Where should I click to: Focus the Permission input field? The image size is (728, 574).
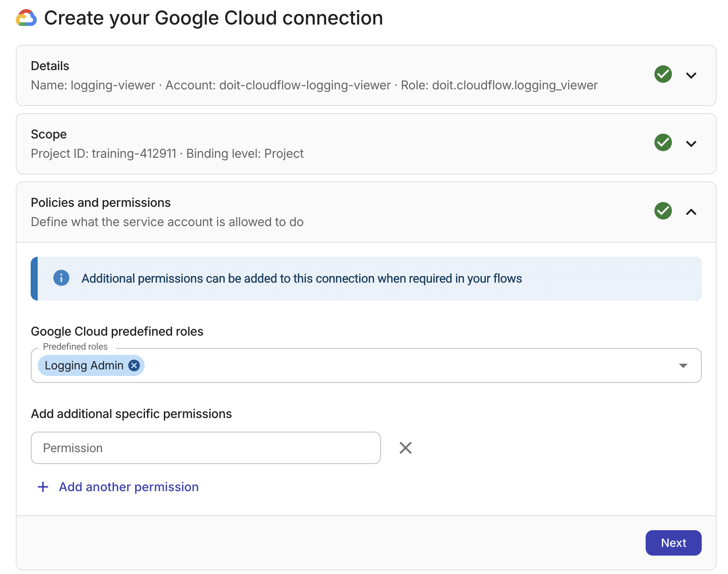(206, 448)
